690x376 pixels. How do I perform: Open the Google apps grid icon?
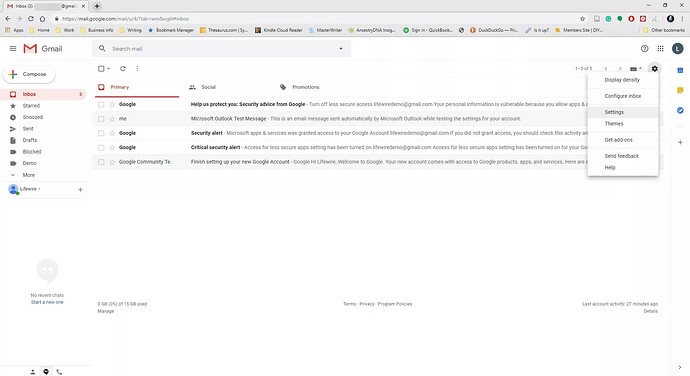coord(661,48)
